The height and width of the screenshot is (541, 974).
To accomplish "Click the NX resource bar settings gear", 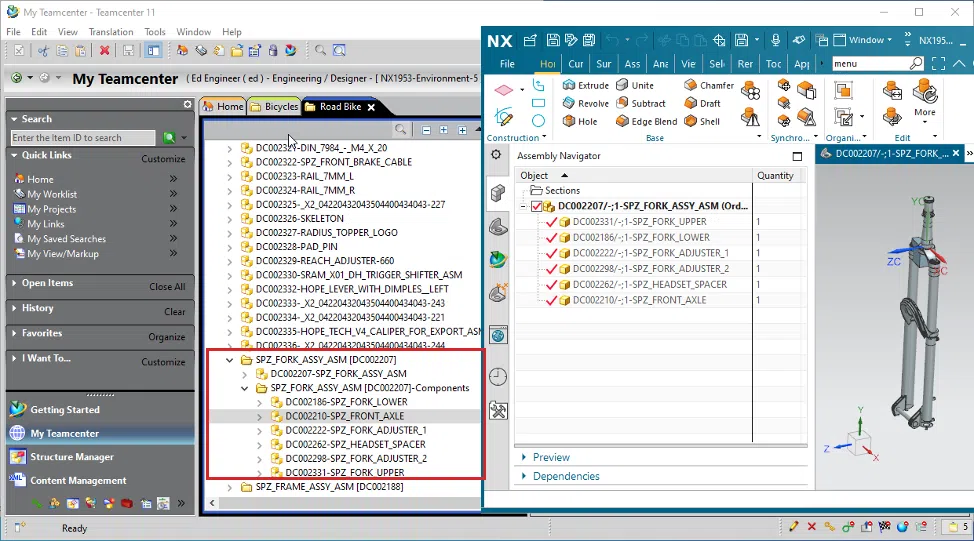I will (x=496, y=154).
